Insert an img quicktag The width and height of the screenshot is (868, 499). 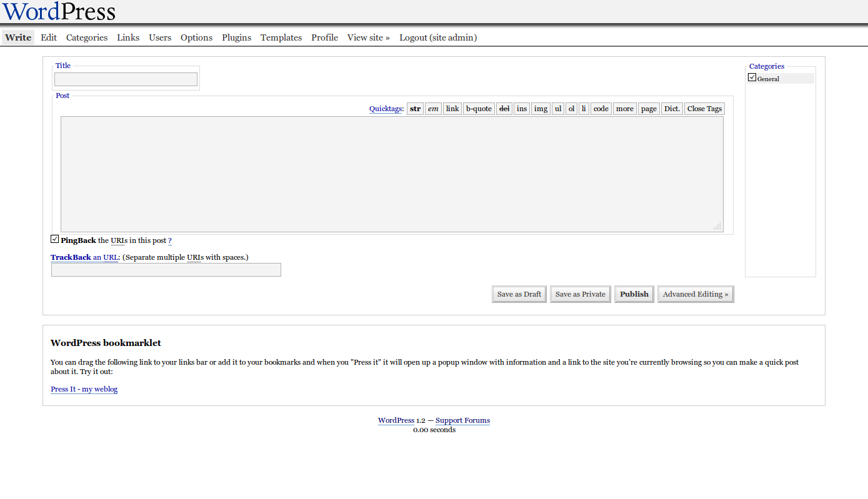click(x=541, y=109)
